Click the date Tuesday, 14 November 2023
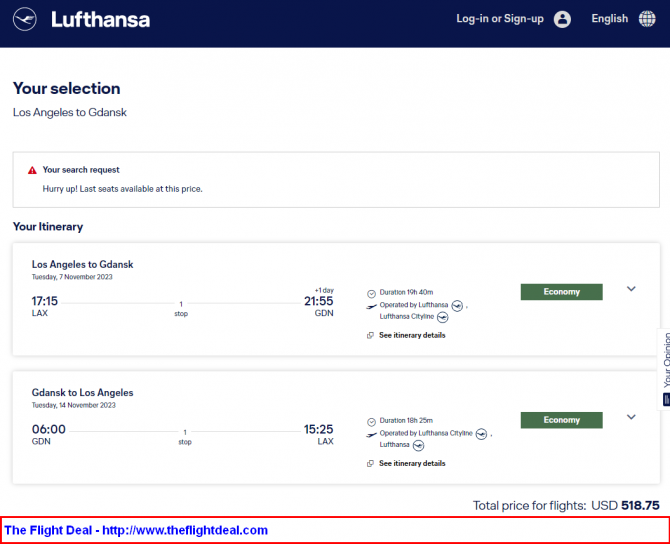Image resolution: width=670 pixels, height=544 pixels. coord(73,405)
